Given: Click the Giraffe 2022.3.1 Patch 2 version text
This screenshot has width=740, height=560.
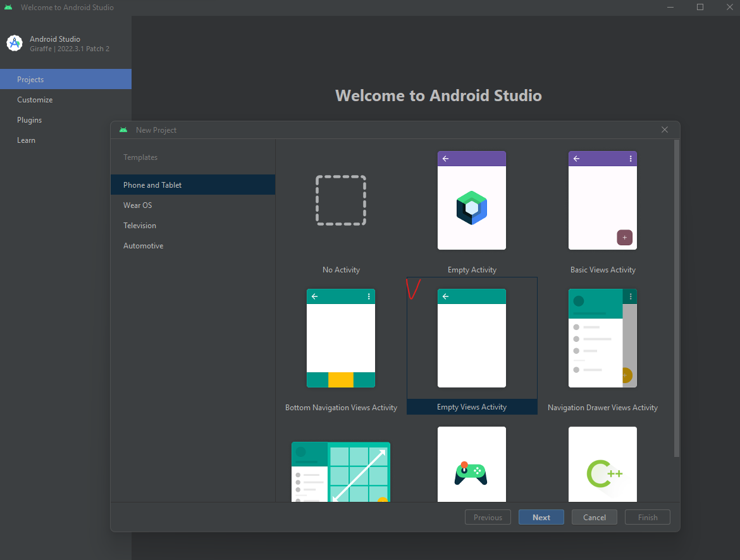Looking at the screenshot, I should 70,49.
